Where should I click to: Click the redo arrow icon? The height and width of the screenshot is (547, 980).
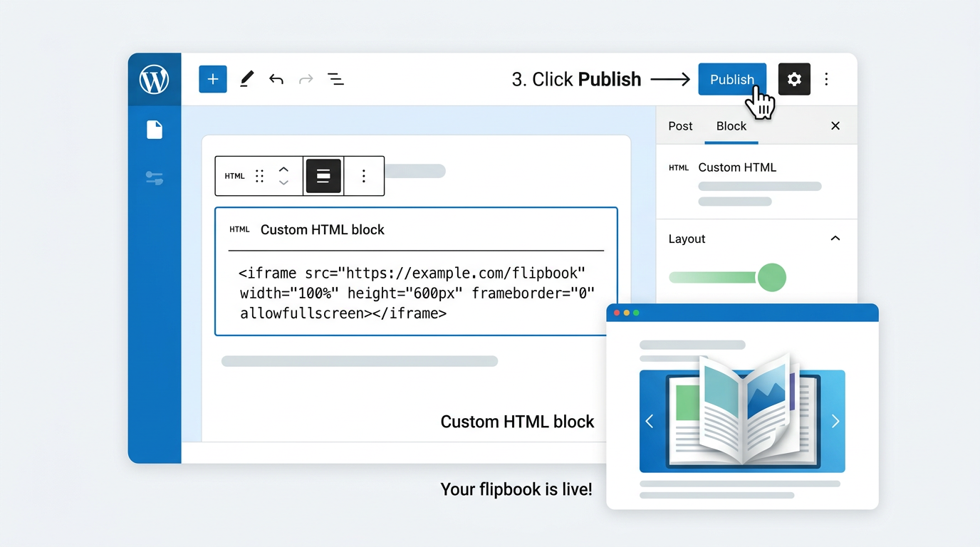coord(306,79)
